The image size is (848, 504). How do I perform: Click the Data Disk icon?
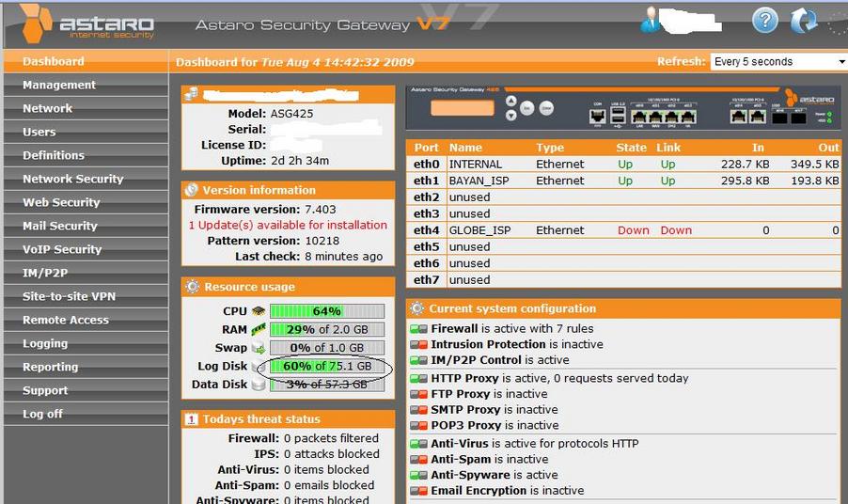point(259,384)
